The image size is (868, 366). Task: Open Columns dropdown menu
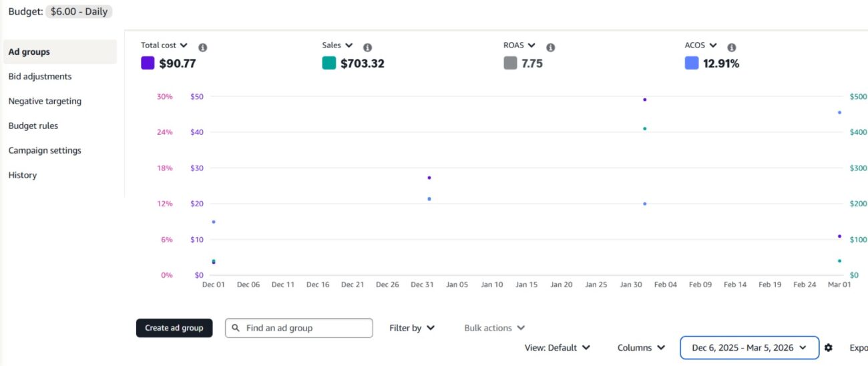[641, 347]
